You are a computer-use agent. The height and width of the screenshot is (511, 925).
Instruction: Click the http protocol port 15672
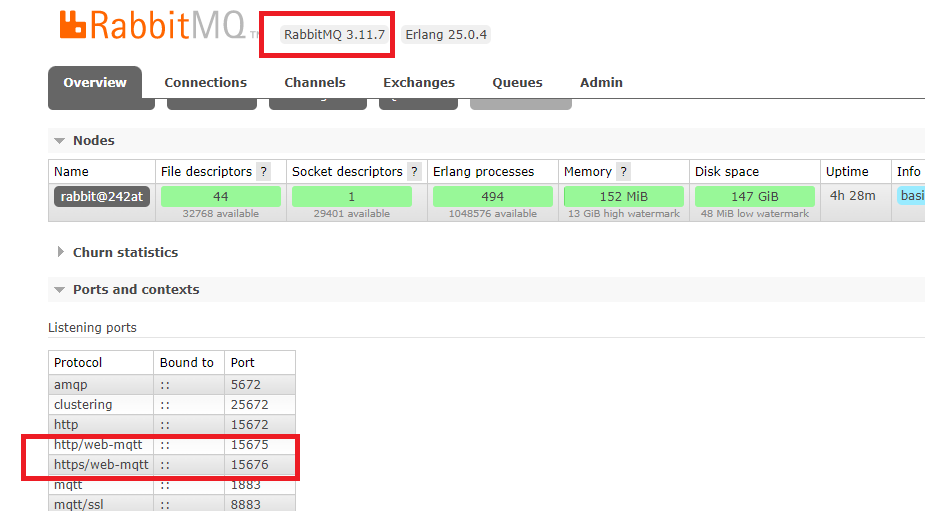tap(250, 425)
